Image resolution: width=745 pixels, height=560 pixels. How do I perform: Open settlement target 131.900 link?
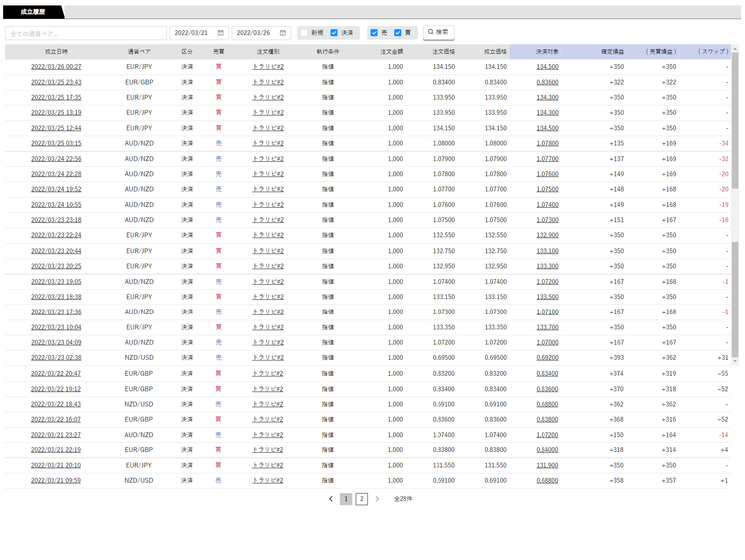547,465
